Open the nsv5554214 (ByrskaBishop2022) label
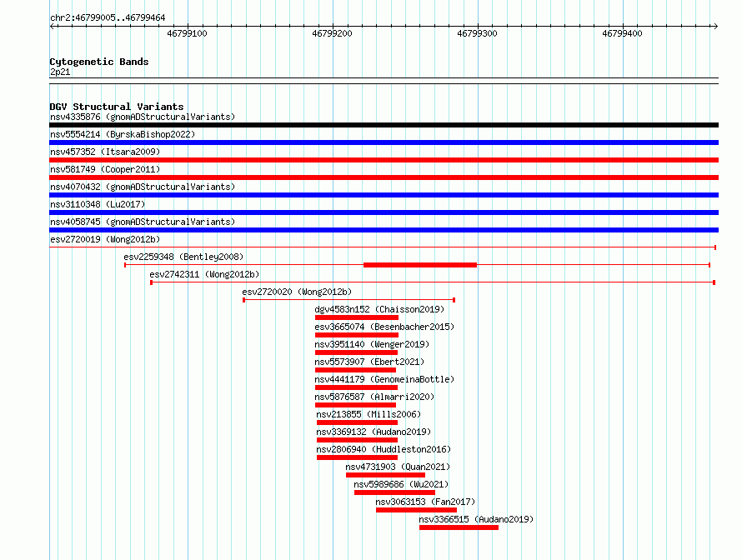The width and height of the screenshot is (742, 560). pos(123,134)
